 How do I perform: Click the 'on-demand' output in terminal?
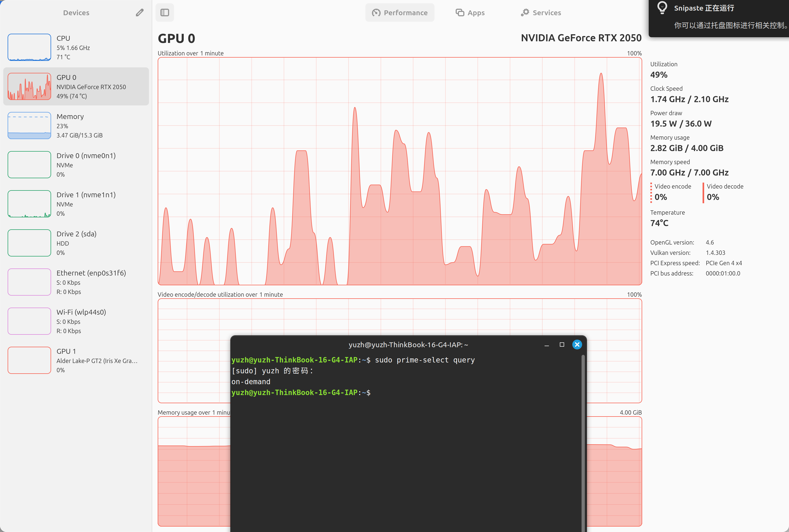[x=251, y=382]
